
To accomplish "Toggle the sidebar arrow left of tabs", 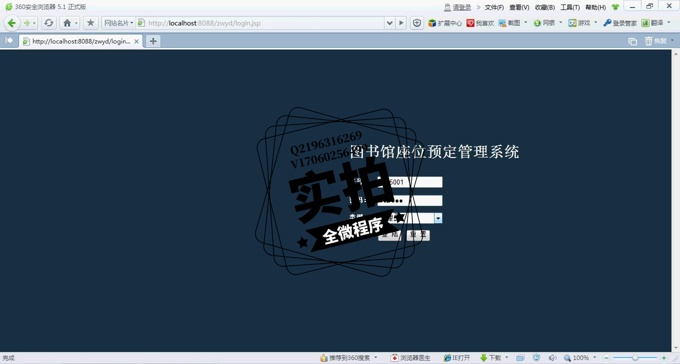I will (x=9, y=40).
